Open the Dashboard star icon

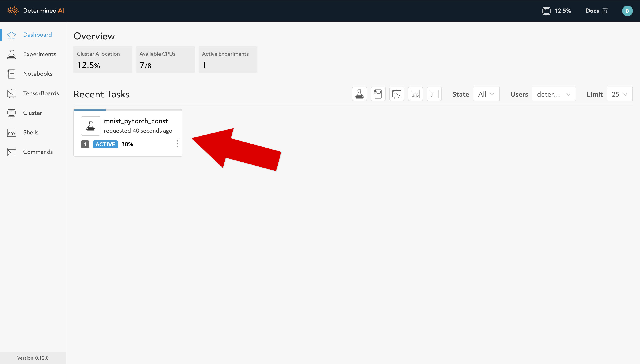12,35
